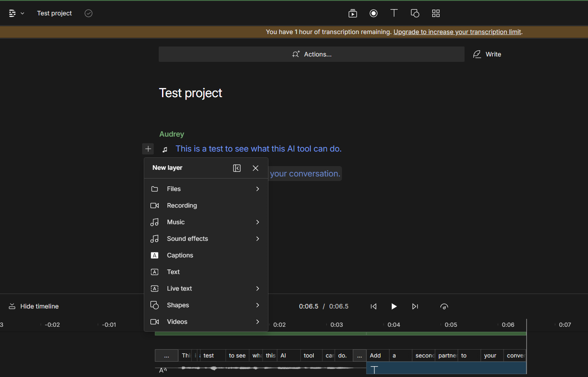The height and width of the screenshot is (377, 588).
Task: Open the Actions search bar
Action: coord(312,54)
